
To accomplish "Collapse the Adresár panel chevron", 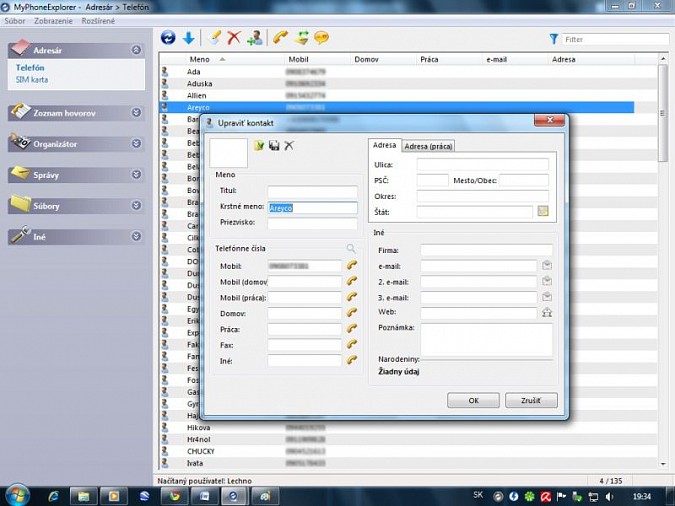I will (136, 50).
